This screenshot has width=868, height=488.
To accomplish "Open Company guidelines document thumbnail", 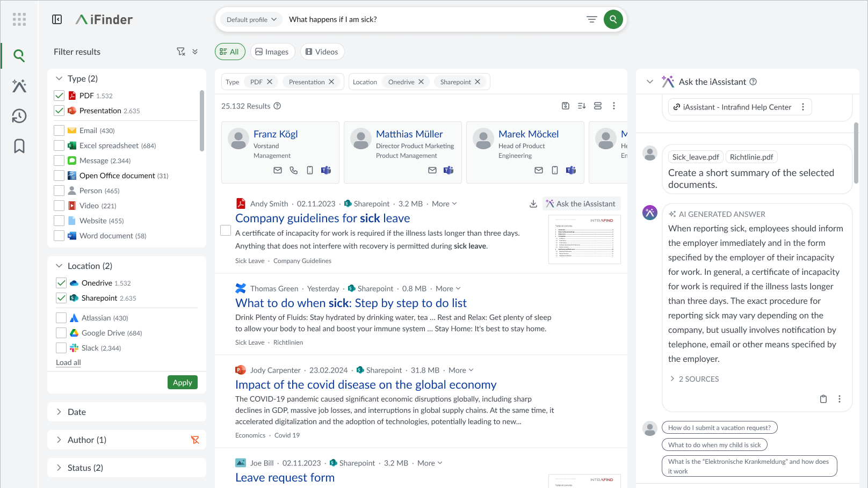I will coord(584,239).
